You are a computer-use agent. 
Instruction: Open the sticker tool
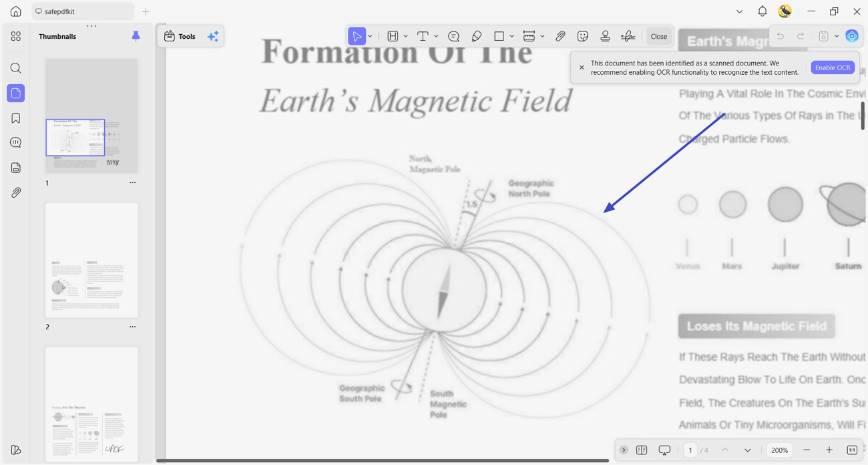click(x=583, y=36)
